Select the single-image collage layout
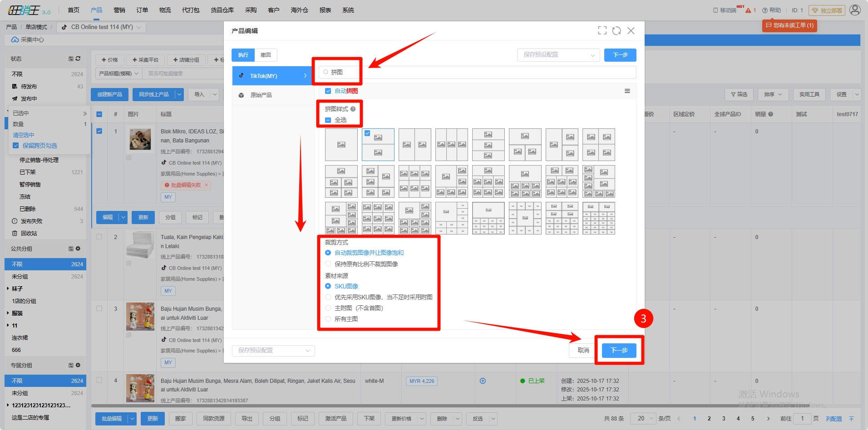 point(341,145)
